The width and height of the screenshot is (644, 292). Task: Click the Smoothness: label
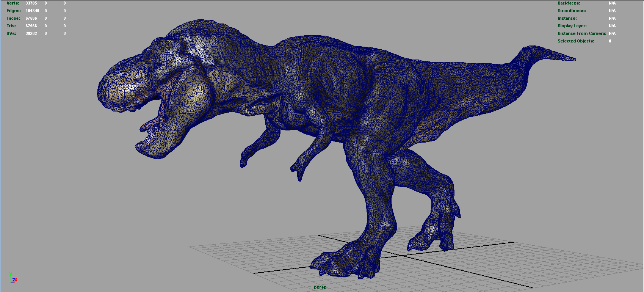(572, 11)
